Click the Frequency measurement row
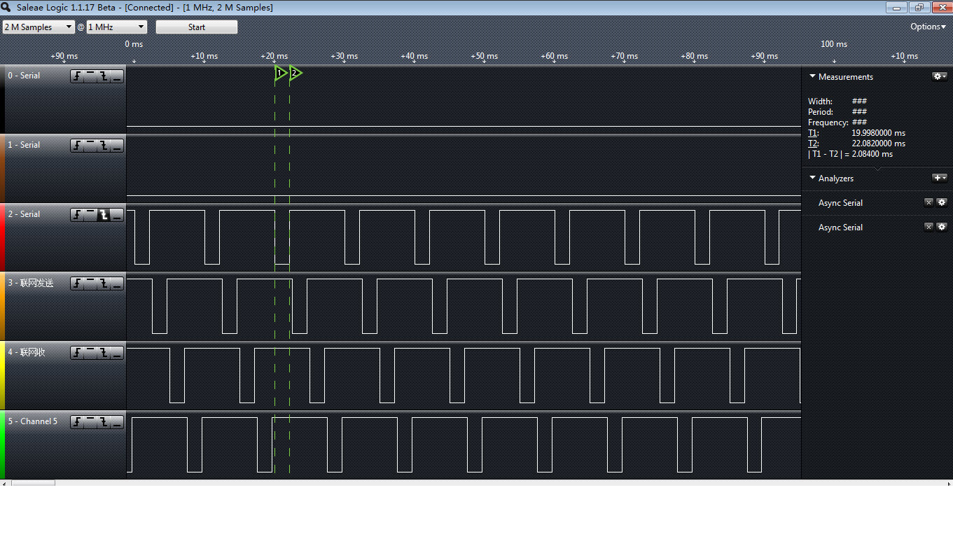Image resolution: width=953 pixels, height=560 pixels. [837, 122]
